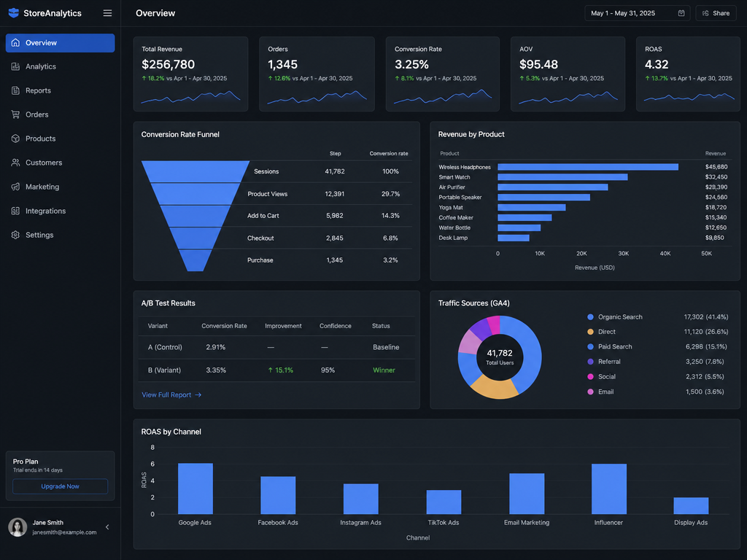Viewport: 747px width, 560px height.
Task: Collapse sidebar with chevron near Jane Smith
Action: pos(107,527)
